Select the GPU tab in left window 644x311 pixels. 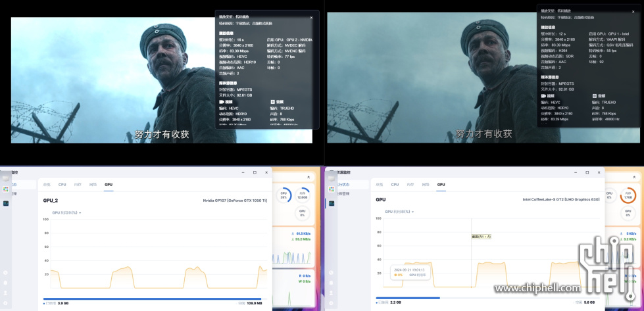(x=109, y=185)
